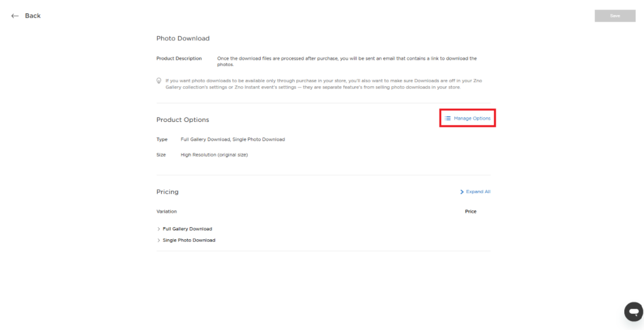The width and height of the screenshot is (644, 330).
Task: Open the chat support widget
Action: 634,312
